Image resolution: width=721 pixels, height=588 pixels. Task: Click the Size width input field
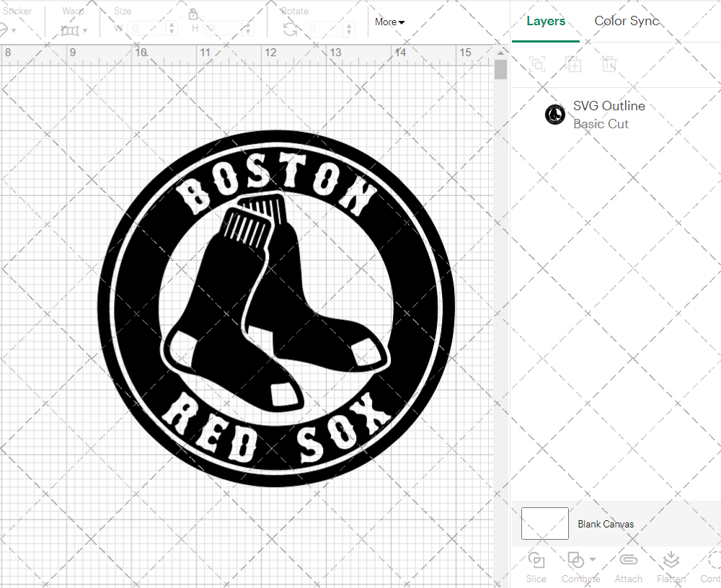tap(146, 29)
